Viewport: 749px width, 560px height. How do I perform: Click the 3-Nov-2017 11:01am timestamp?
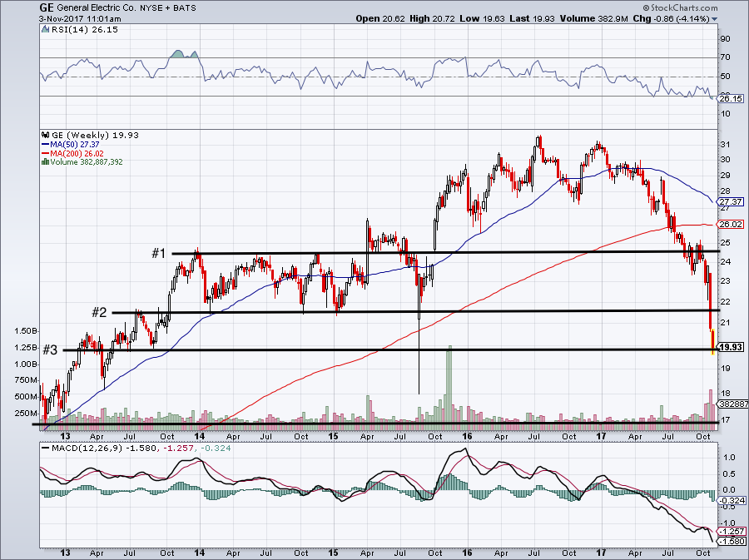click(80, 19)
